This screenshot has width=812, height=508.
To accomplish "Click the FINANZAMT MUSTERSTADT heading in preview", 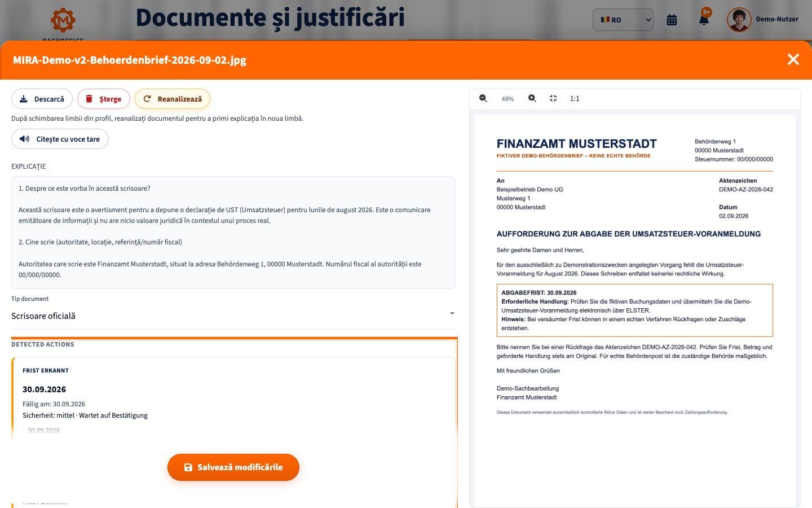I will (x=577, y=144).
